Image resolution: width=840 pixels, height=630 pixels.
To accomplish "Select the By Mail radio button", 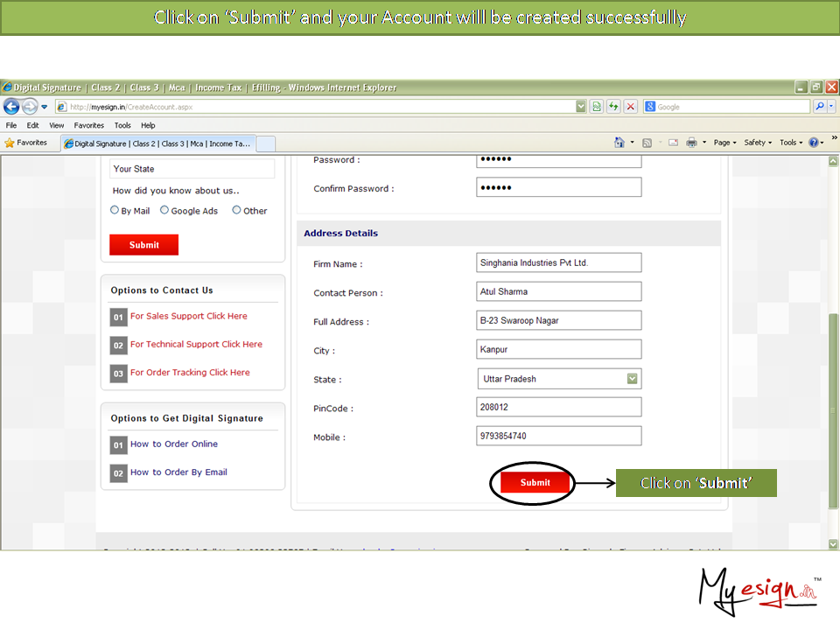I will 115,210.
